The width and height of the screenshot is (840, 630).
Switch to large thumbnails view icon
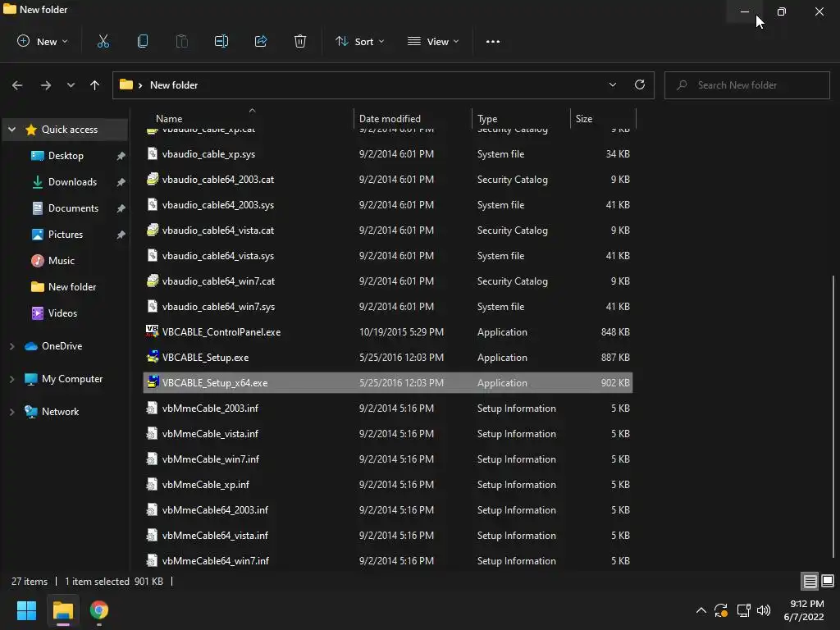pyautogui.click(x=828, y=581)
